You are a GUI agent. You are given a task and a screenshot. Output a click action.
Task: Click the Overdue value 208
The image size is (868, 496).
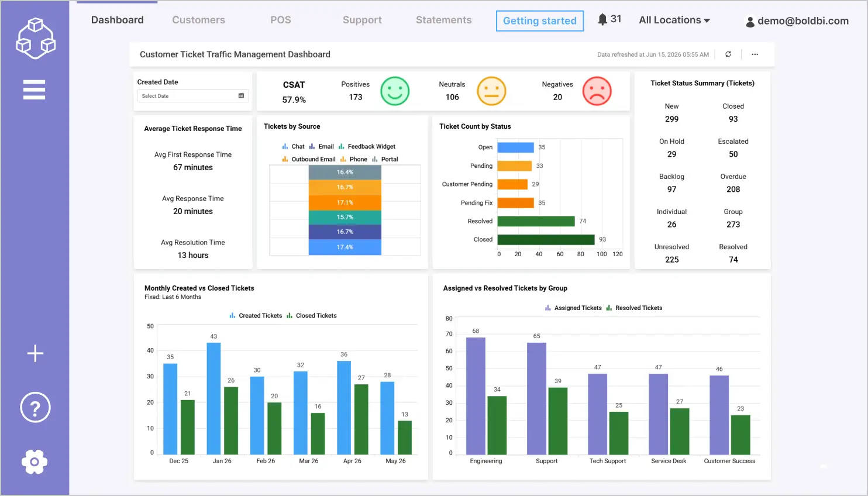click(x=733, y=190)
